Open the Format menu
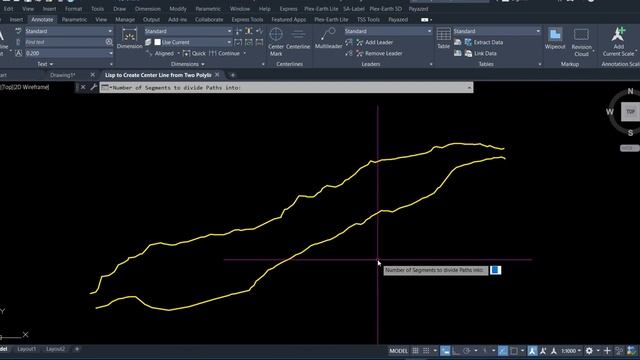Image resolution: width=640 pixels, height=360 pixels. [x=73, y=9]
